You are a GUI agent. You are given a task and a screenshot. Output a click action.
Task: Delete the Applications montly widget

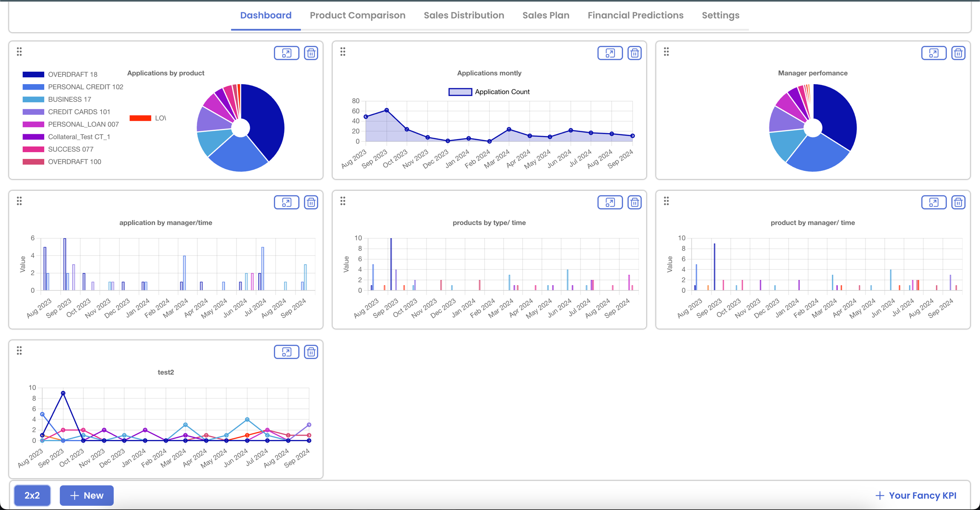pyautogui.click(x=634, y=53)
